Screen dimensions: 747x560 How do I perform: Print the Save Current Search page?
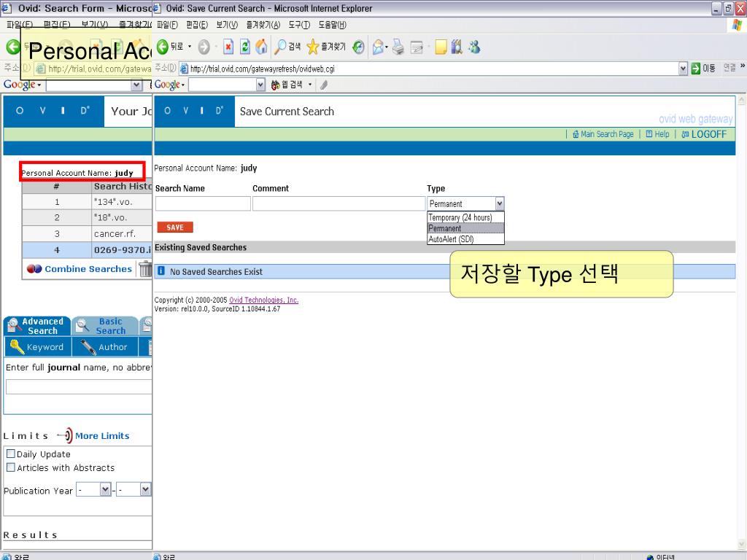tap(398, 47)
